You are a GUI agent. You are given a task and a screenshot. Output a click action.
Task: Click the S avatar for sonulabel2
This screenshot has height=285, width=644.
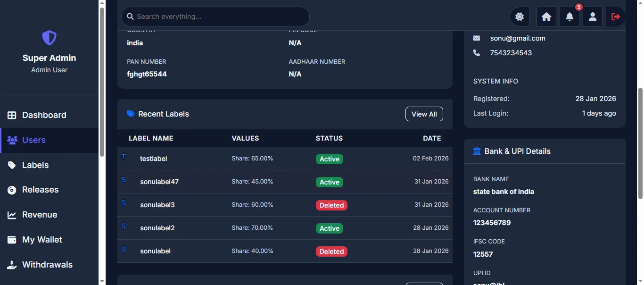point(124,226)
